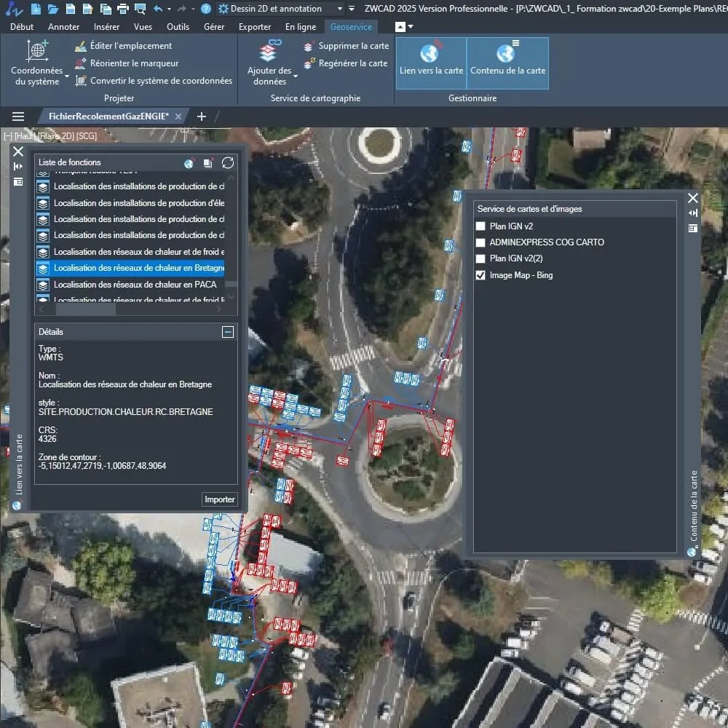The image size is (728, 728).
Task: Click style value SITE.PRODUCTION.CHALEUR.RC.BRETAGNE
Action: pos(126,412)
